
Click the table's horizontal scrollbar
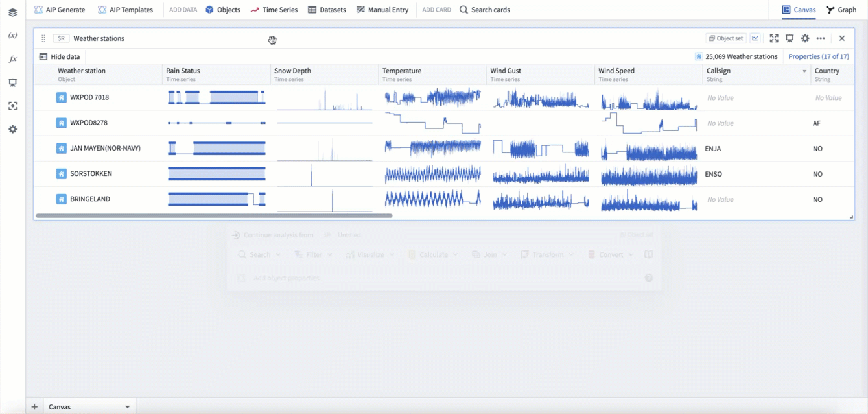point(214,215)
